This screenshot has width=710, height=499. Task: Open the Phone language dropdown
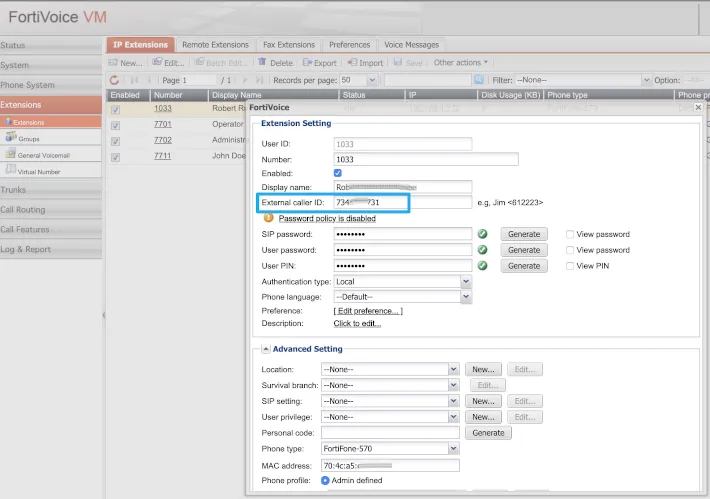466,297
